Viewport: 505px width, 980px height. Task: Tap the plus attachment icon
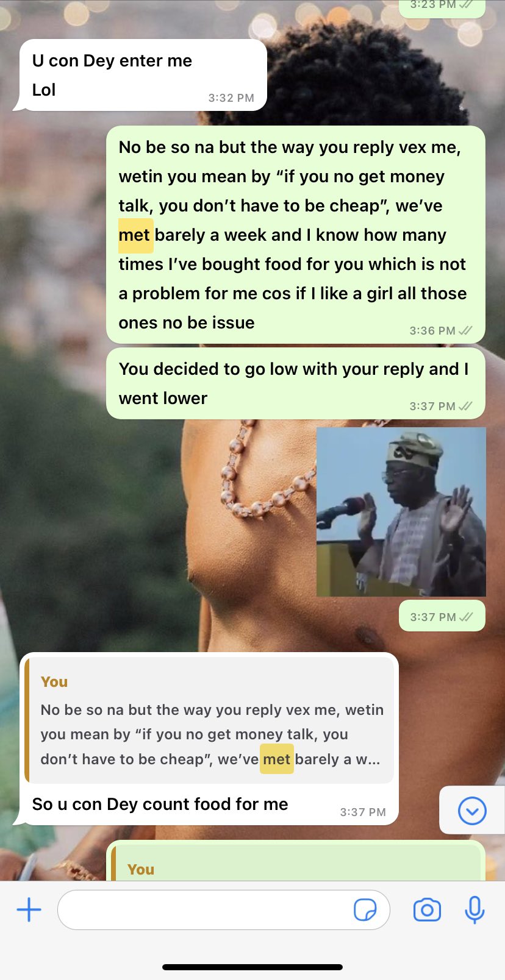coord(29,910)
